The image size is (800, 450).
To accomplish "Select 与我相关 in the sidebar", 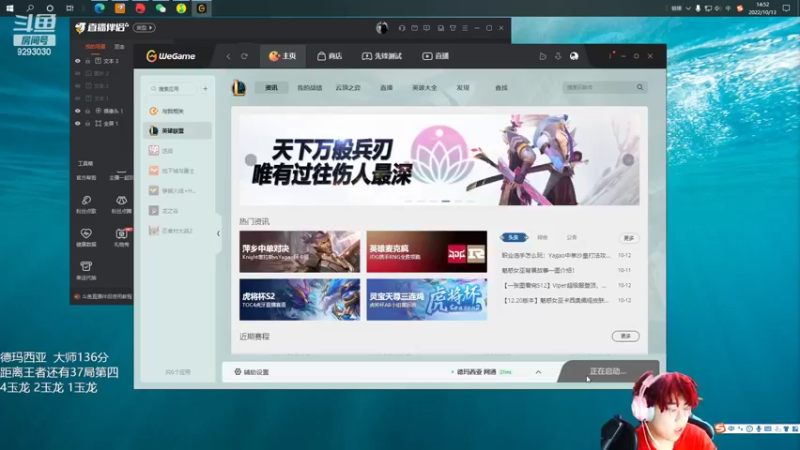I will [x=177, y=111].
